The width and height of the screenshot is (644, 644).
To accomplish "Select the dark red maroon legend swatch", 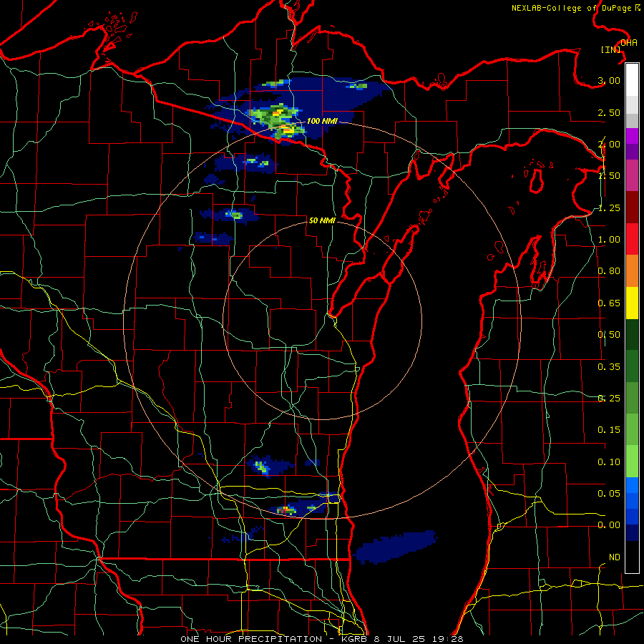I will click(632, 208).
